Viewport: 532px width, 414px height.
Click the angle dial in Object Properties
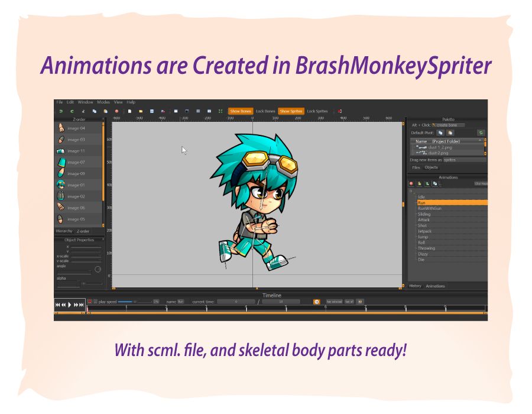98,270
